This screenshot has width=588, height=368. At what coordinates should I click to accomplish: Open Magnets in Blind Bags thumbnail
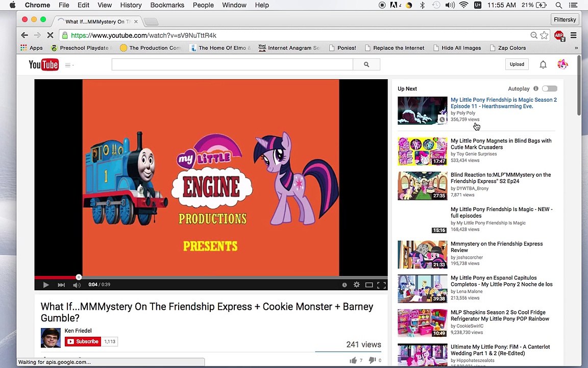(x=423, y=151)
